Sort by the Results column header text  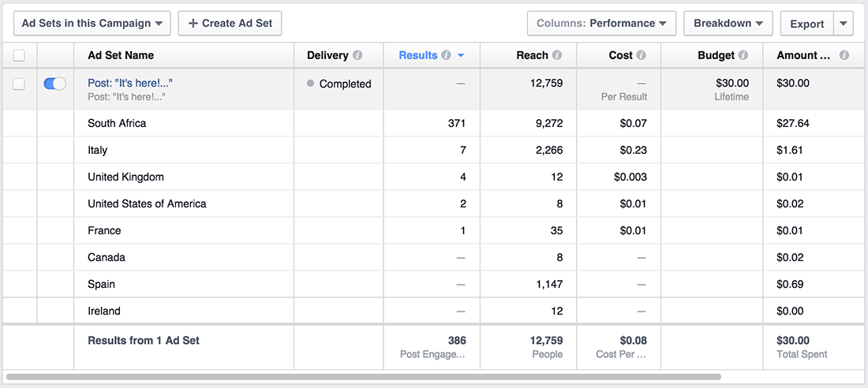pyautogui.click(x=418, y=55)
